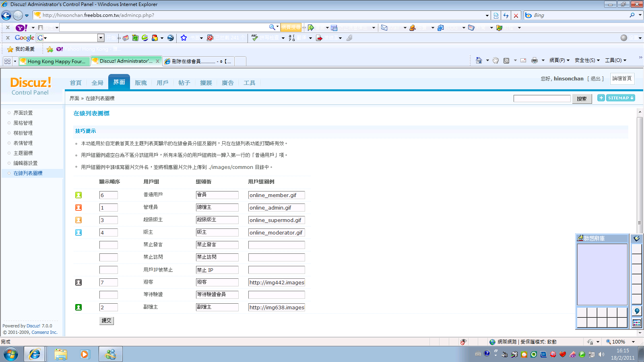Open 風格管理 in the sidebar
Viewport: 644px width, 362px height.
click(23, 123)
